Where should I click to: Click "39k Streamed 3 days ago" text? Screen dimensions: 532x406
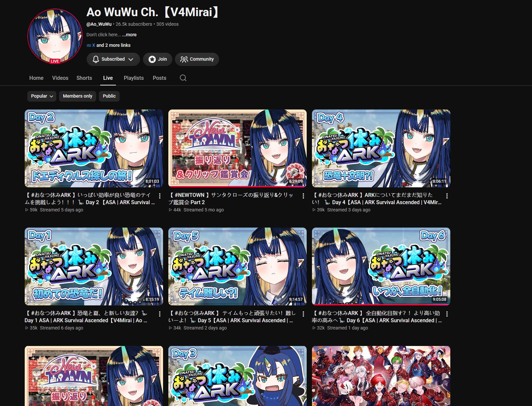coord(341,210)
